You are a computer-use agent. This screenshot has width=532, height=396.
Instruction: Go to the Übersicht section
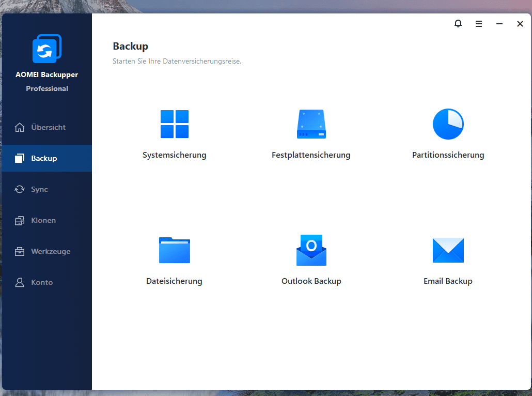point(47,127)
